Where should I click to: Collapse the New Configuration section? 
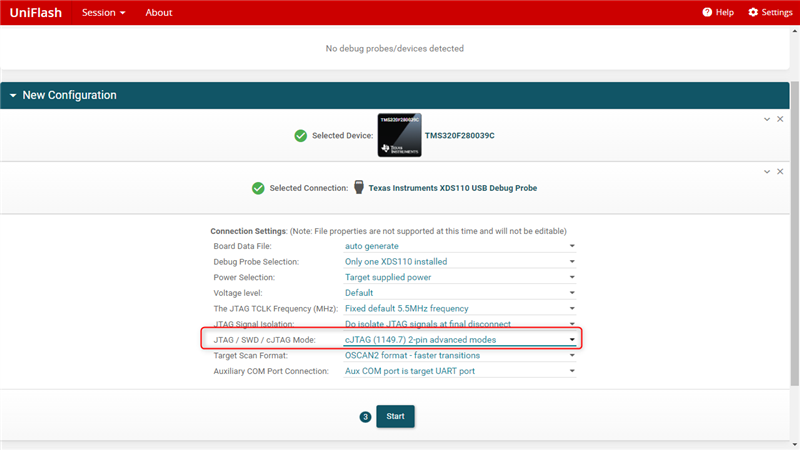(x=13, y=95)
